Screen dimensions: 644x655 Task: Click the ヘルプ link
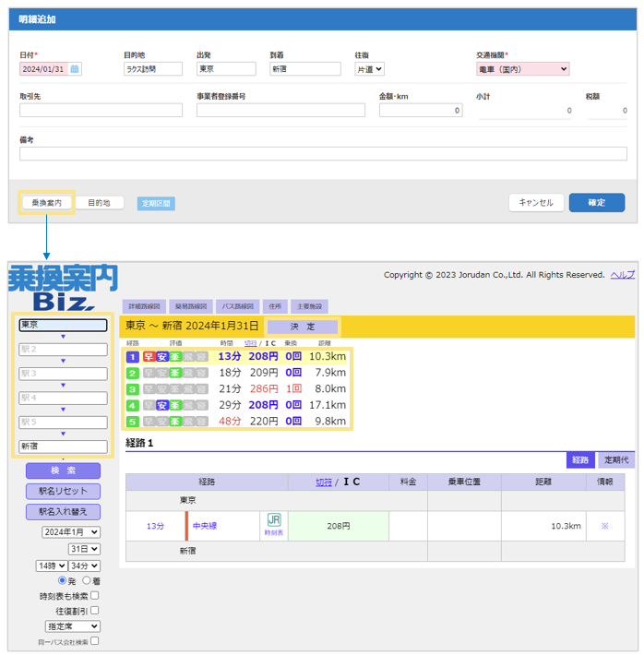pyautogui.click(x=623, y=275)
